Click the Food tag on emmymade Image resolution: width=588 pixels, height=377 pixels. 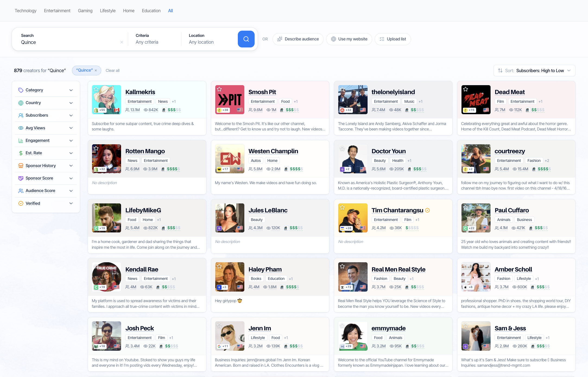pos(378,338)
